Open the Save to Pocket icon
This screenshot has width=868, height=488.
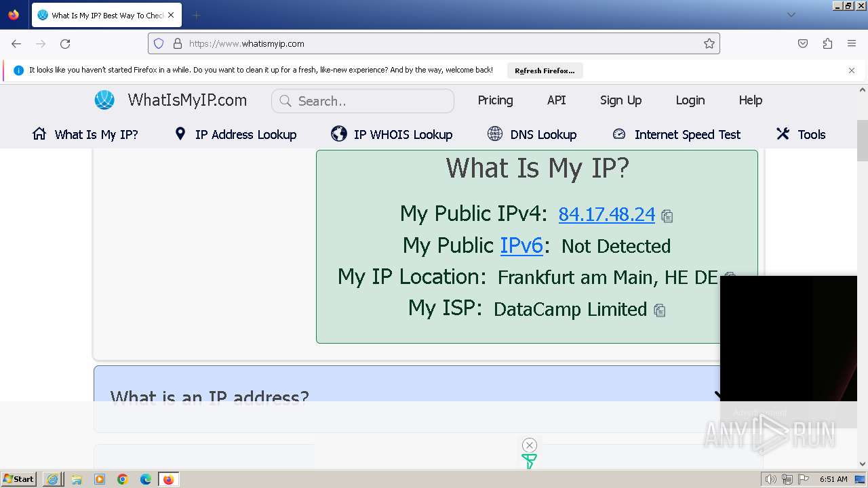pyautogui.click(x=803, y=43)
